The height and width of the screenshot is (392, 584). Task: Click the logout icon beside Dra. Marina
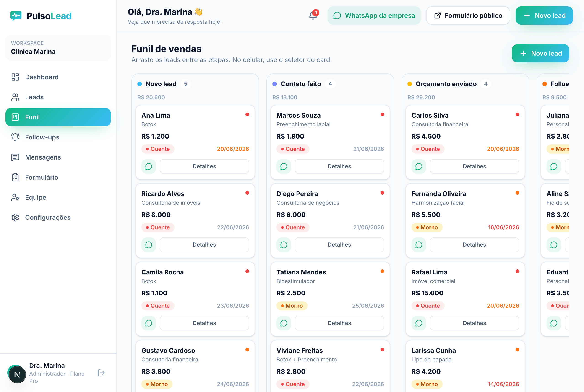click(101, 373)
